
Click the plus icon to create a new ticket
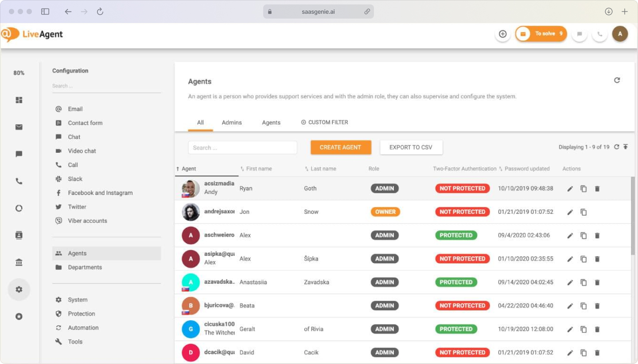point(503,33)
